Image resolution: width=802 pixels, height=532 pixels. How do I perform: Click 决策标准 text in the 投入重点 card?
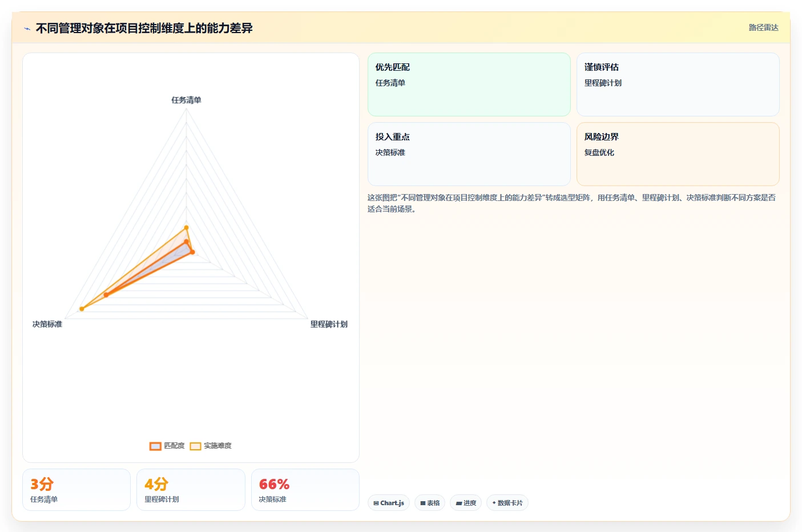[x=390, y=152]
